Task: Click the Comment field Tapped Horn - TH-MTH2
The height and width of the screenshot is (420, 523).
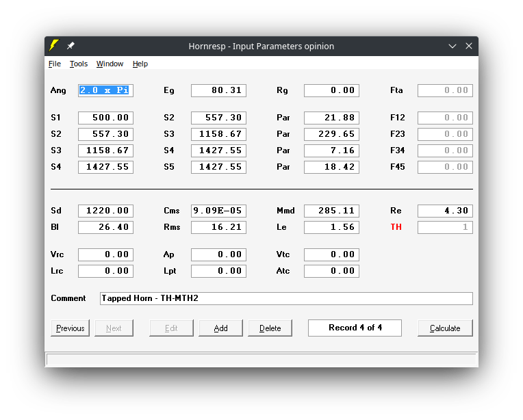Action: click(x=286, y=298)
